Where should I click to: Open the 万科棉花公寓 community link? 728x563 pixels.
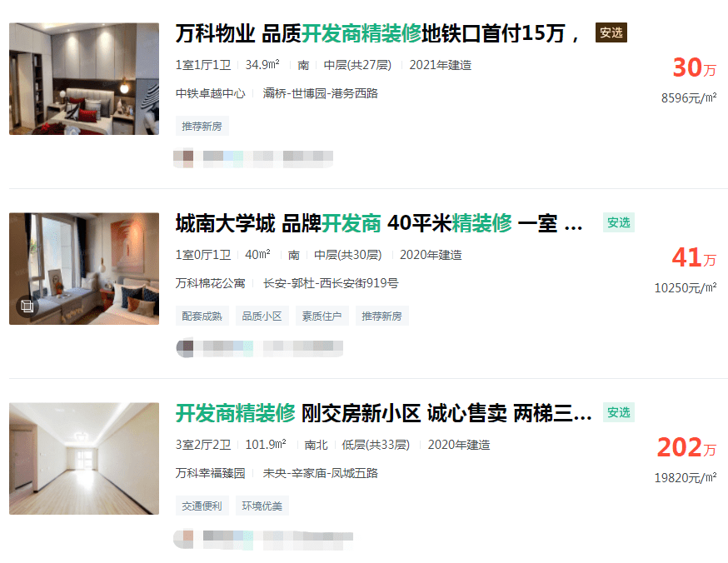[211, 283]
